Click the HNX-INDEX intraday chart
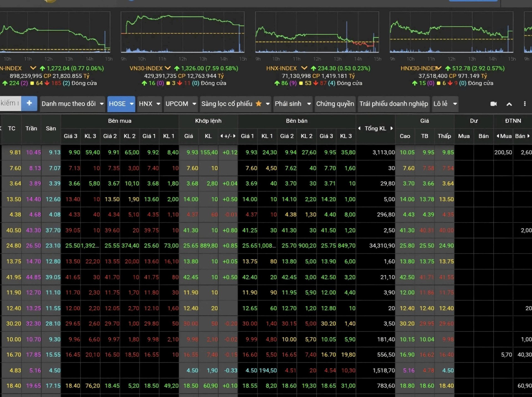Image resolution: width=532 pixels, height=397 pixels. [x=317, y=32]
